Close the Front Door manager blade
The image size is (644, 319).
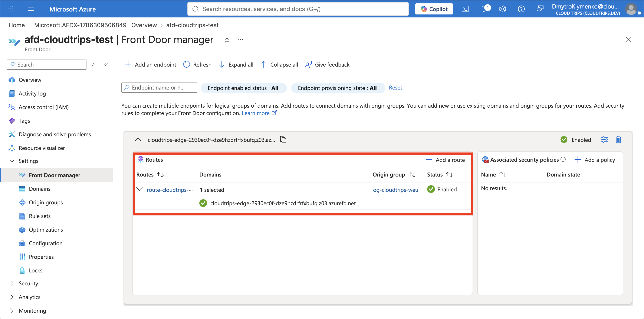tap(628, 40)
